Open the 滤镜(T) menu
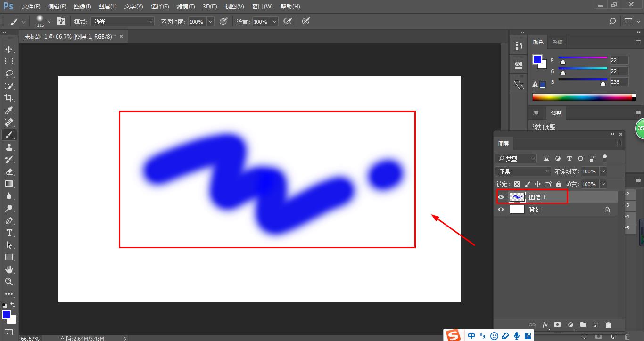The image size is (644, 341). coord(185,7)
